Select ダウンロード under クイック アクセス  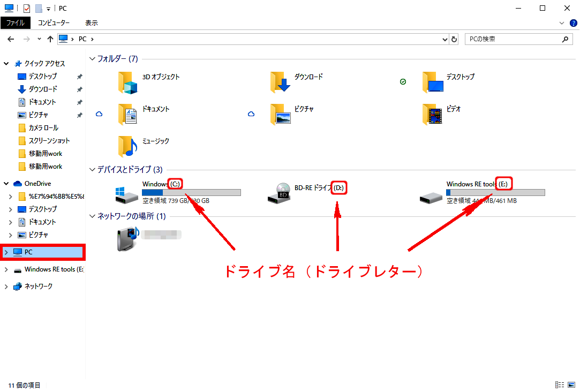(x=42, y=89)
